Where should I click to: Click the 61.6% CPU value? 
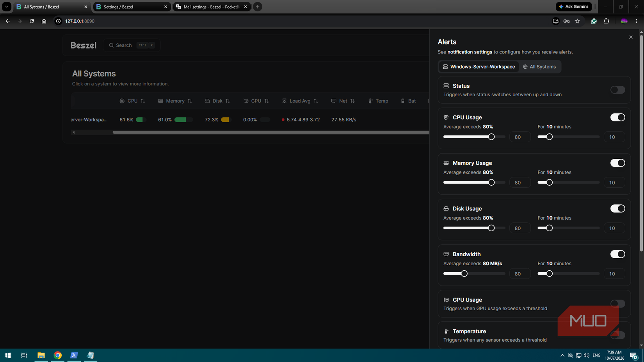point(126,120)
